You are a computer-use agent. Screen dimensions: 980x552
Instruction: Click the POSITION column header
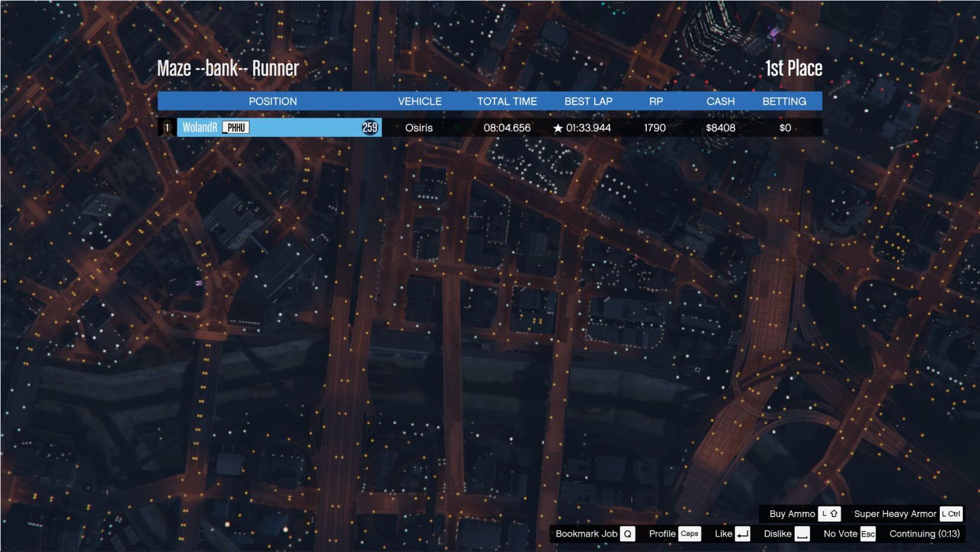pos(273,101)
